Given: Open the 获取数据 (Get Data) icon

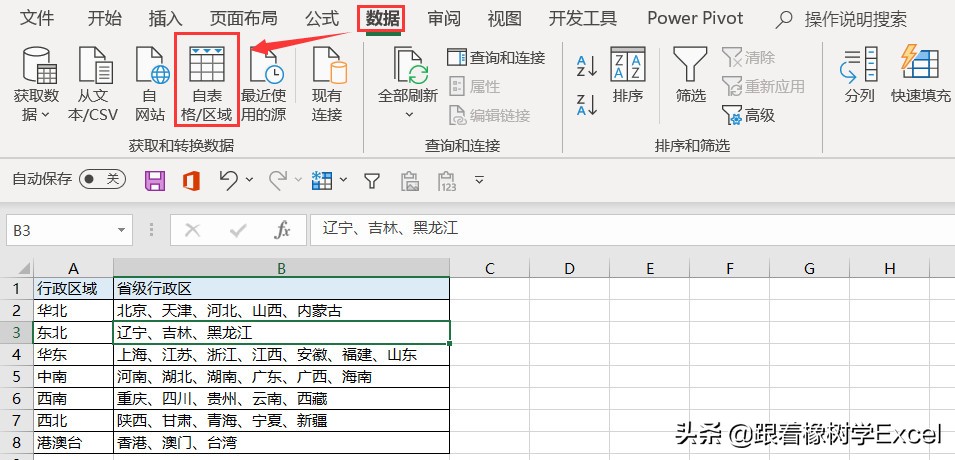Looking at the screenshot, I should [x=39, y=65].
